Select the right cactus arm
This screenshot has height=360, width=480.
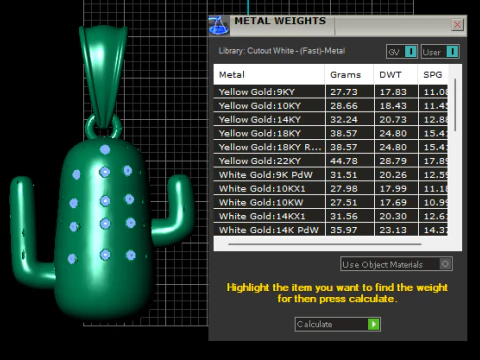pos(173,210)
